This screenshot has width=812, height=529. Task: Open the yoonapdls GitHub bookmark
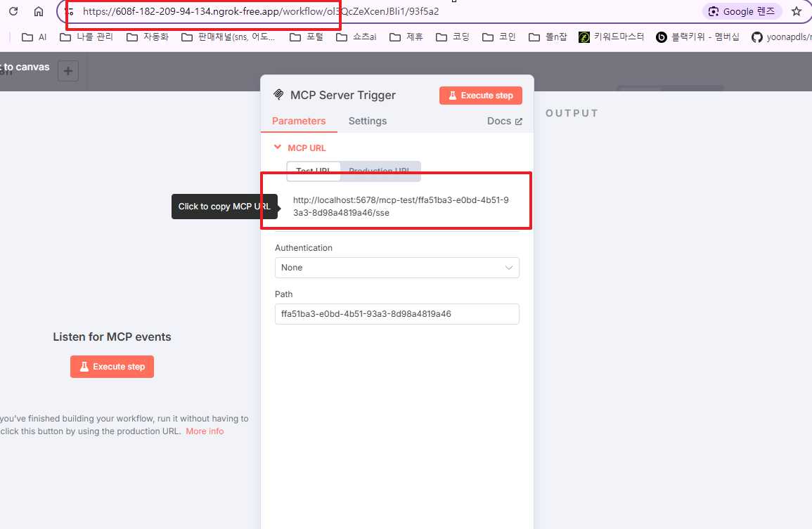click(781, 37)
